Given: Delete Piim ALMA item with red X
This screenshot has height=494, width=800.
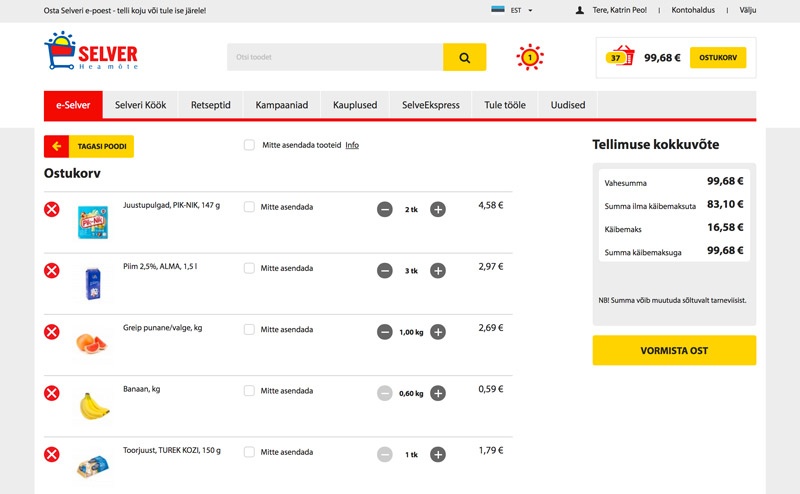Looking at the screenshot, I should click(52, 270).
